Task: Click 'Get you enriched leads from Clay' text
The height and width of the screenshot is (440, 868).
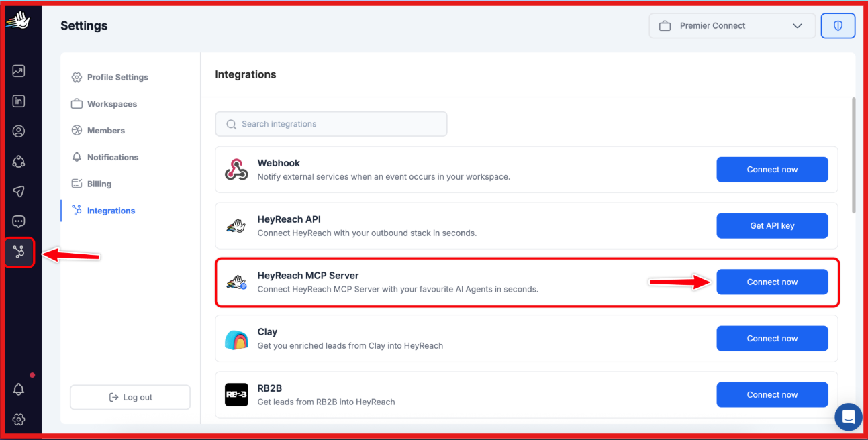Action: coord(350,346)
